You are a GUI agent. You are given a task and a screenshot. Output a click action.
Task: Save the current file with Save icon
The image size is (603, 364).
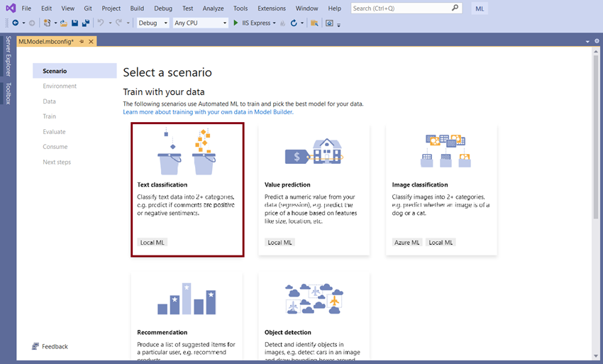coord(75,23)
